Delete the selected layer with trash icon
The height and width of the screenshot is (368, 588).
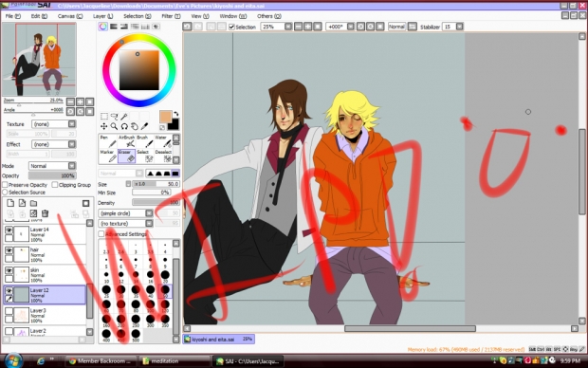(45, 213)
